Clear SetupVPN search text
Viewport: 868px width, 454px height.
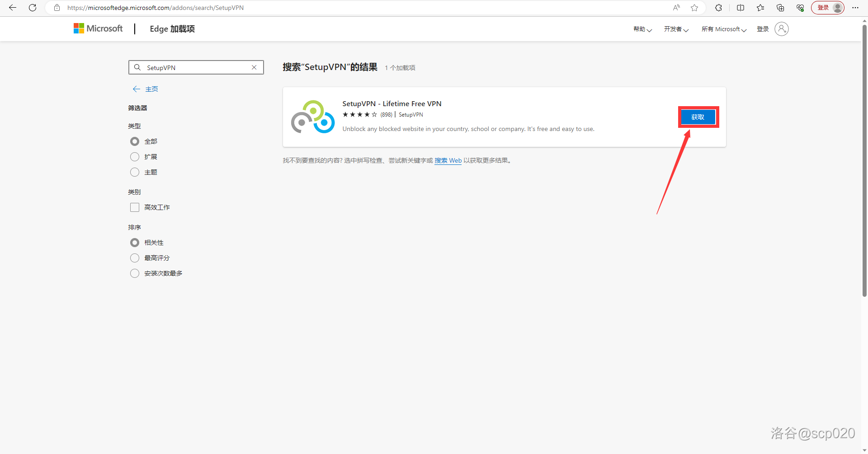tap(254, 67)
